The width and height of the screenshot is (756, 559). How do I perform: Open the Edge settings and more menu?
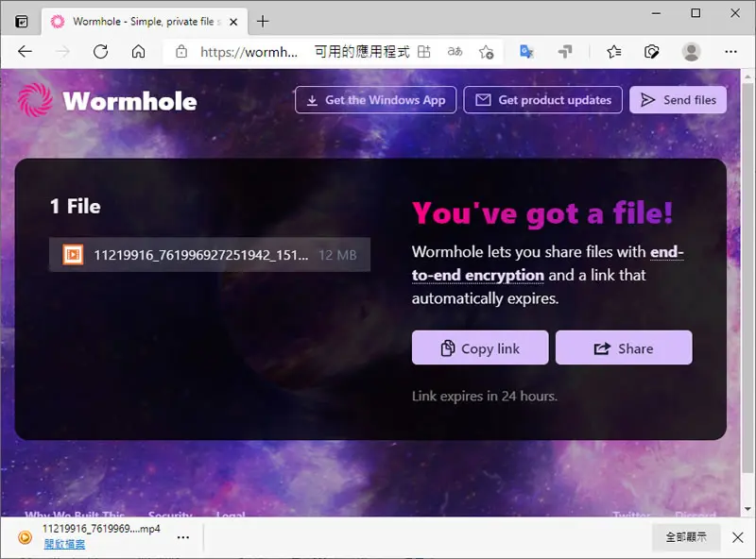click(730, 52)
